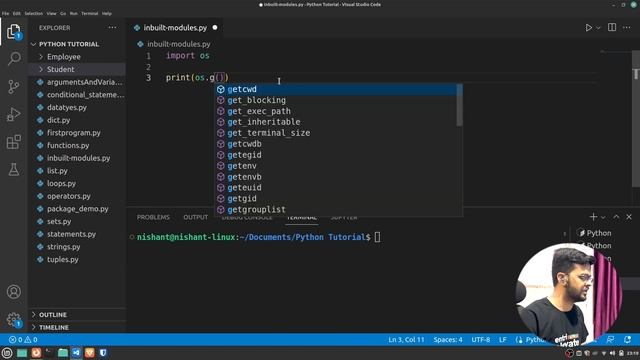
Task: Click the feedback icon in status bar
Action: (x=611, y=340)
